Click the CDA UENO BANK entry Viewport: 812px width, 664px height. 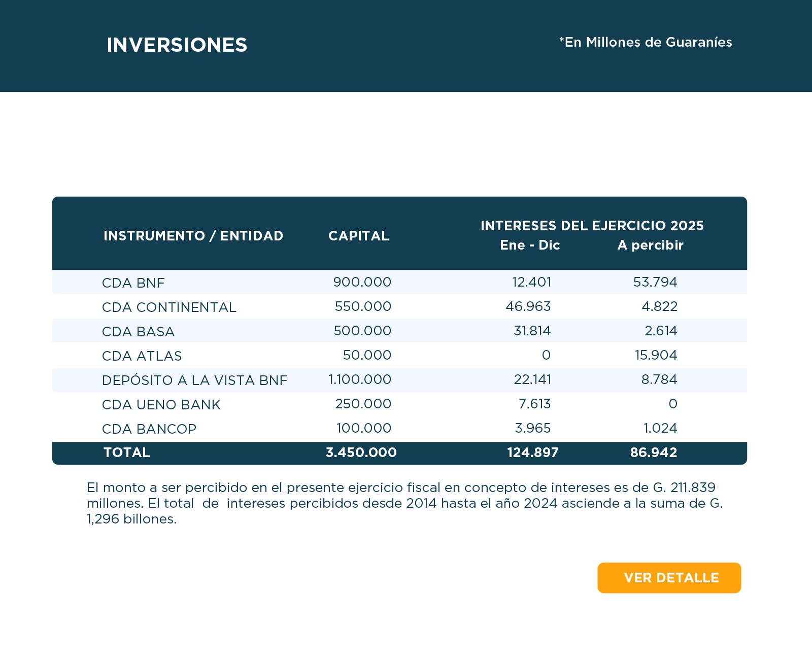pyautogui.click(x=161, y=404)
